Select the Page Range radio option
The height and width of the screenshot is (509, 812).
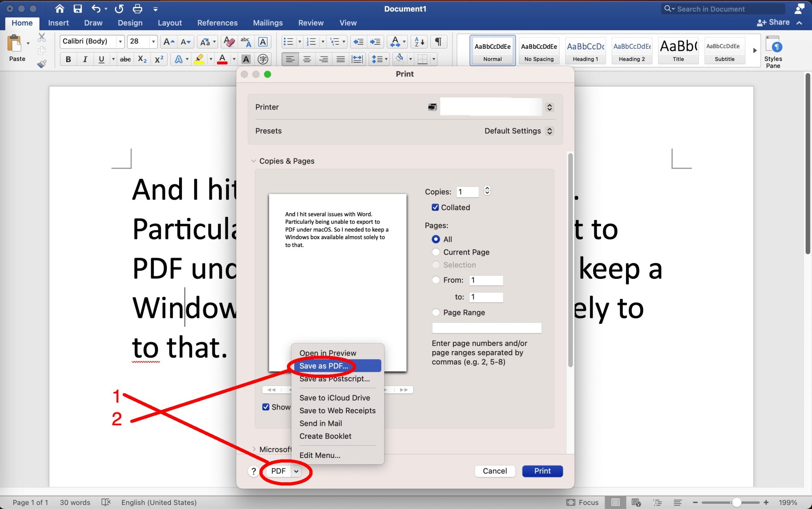tap(436, 313)
